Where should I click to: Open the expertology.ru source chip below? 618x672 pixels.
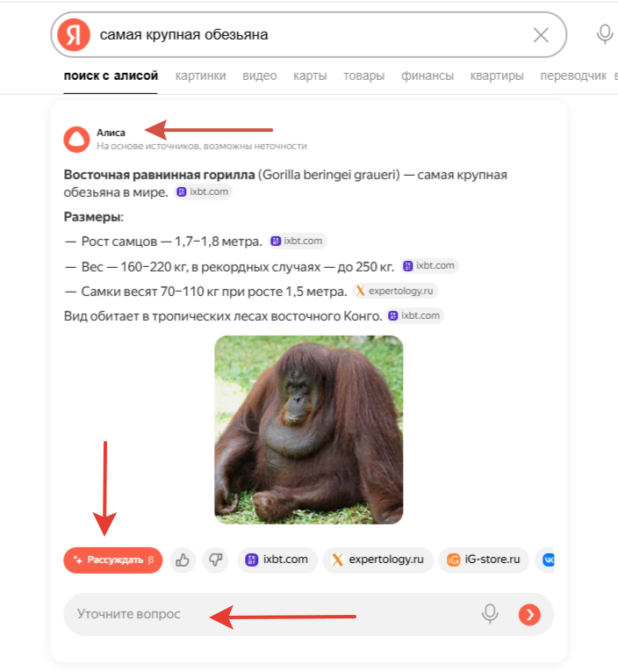(x=378, y=560)
